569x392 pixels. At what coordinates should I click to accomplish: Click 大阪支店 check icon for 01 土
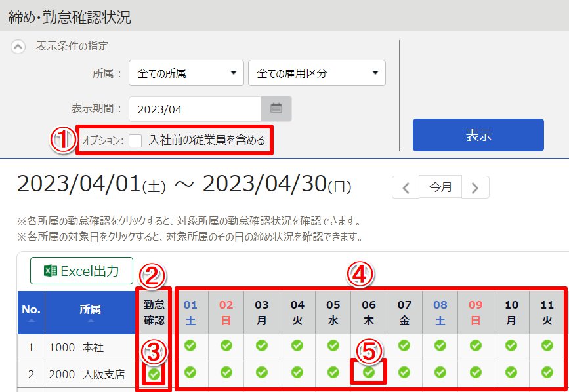tap(190, 372)
